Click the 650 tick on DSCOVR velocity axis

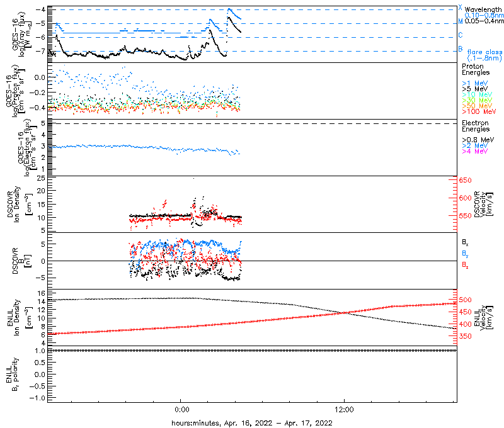(x=465, y=180)
